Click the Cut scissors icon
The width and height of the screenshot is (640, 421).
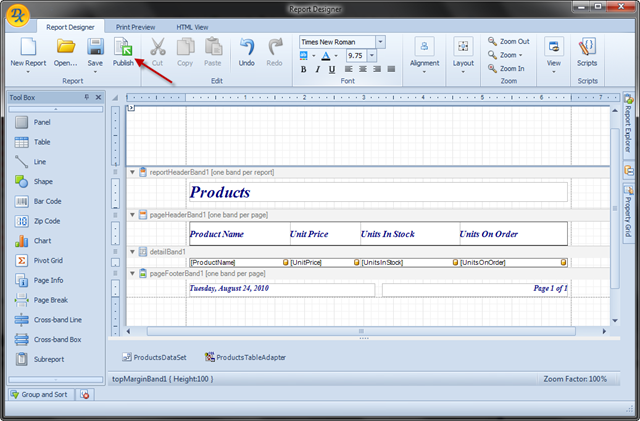158,47
